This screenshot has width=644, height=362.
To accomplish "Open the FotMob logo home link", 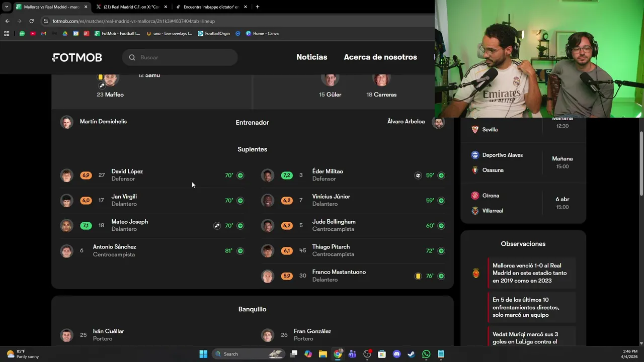I will point(77,57).
